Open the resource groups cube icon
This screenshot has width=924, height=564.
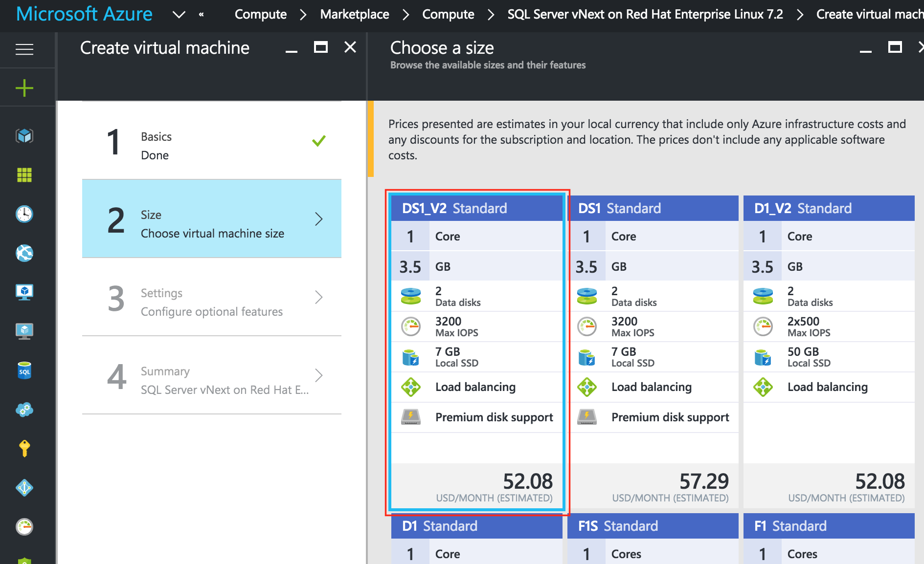(24, 135)
